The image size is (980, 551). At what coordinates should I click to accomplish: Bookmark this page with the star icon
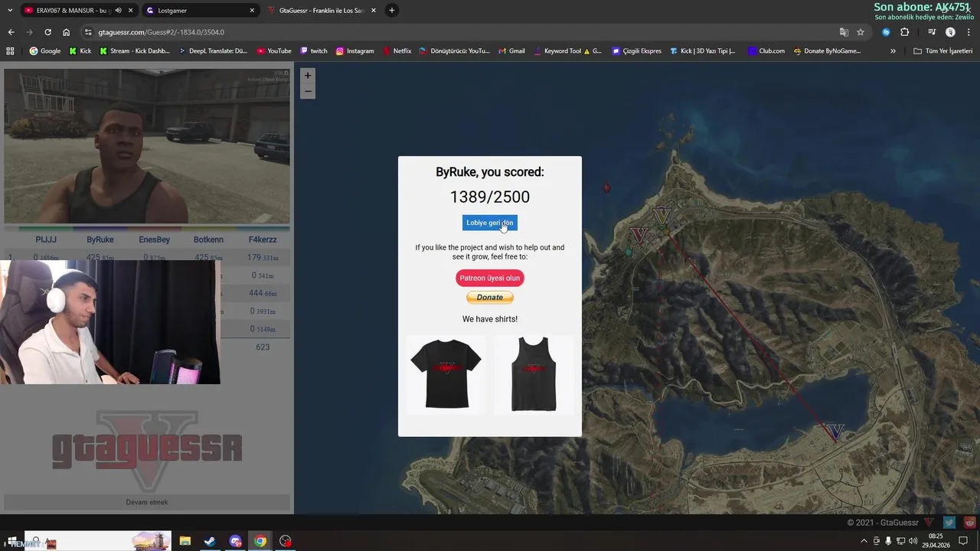pyautogui.click(x=861, y=32)
